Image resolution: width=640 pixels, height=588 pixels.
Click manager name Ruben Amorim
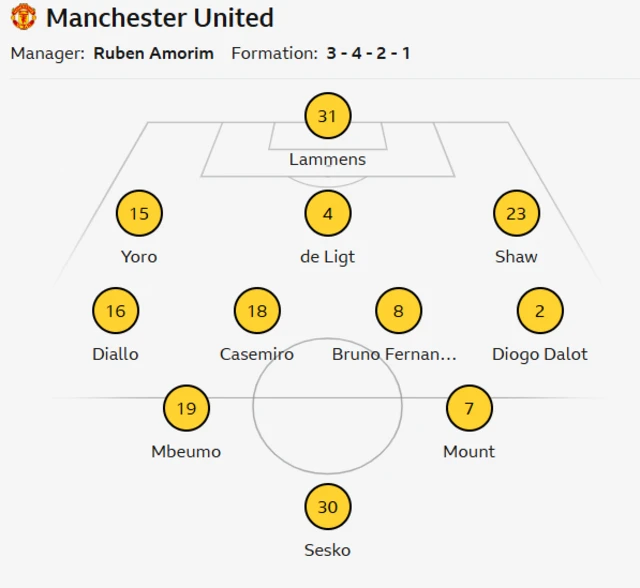tap(153, 53)
